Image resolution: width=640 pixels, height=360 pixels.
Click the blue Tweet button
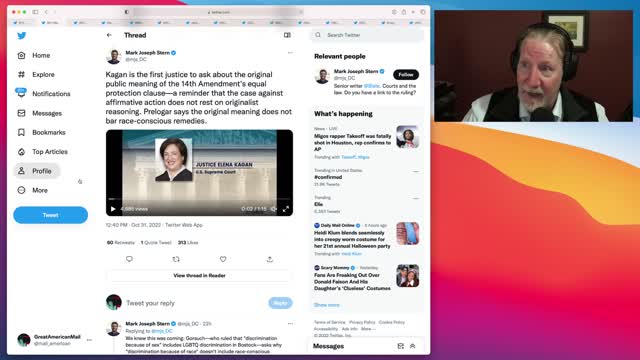51,215
